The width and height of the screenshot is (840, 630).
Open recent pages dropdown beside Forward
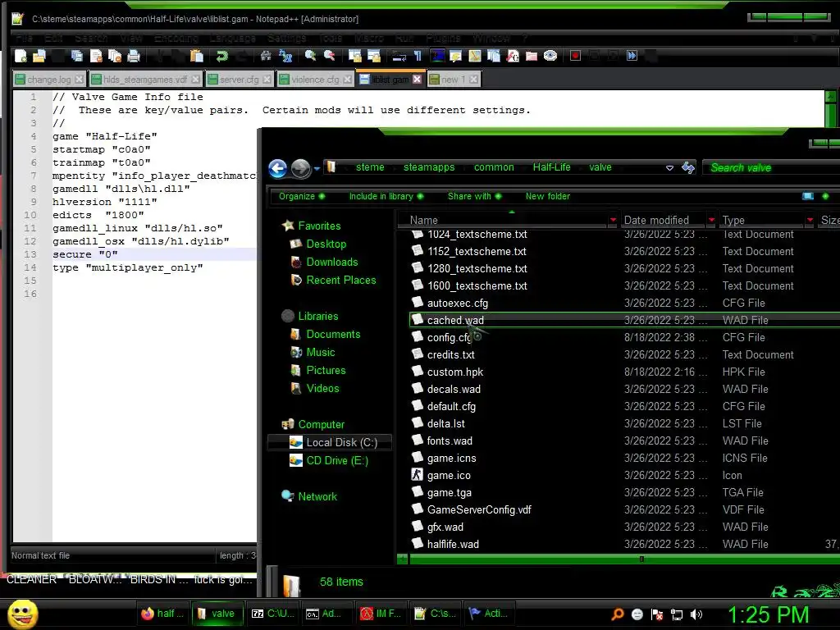tap(317, 169)
